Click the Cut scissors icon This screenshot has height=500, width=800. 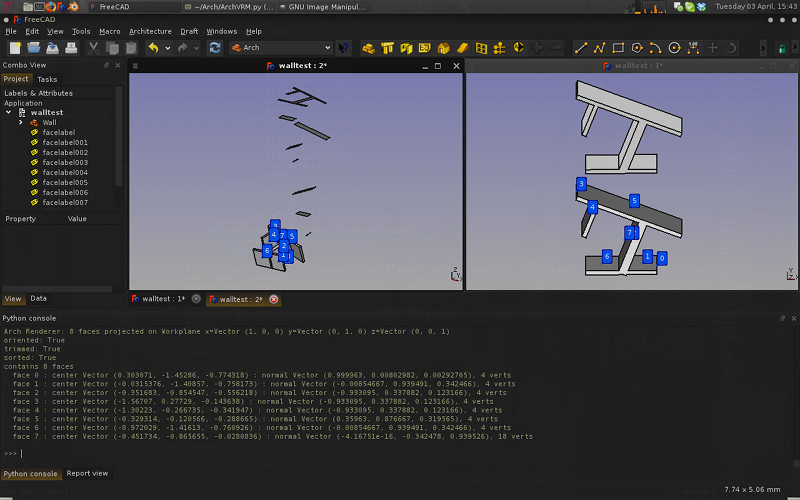[93, 48]
